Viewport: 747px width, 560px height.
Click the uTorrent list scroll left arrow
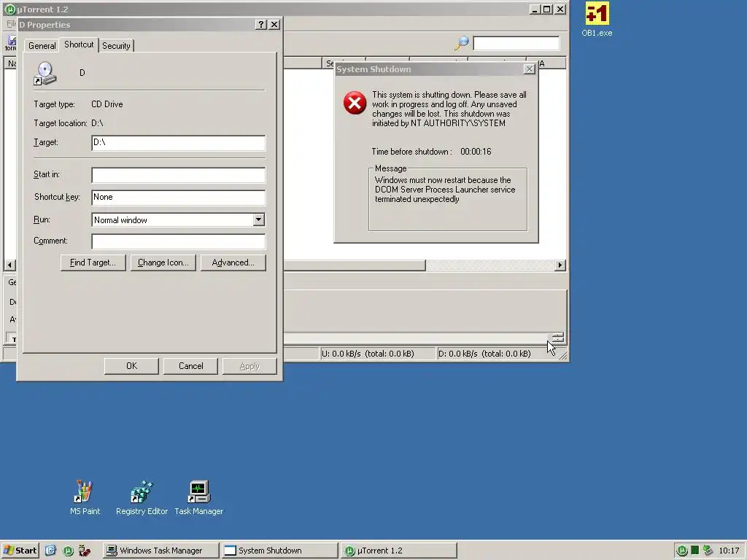10,265
